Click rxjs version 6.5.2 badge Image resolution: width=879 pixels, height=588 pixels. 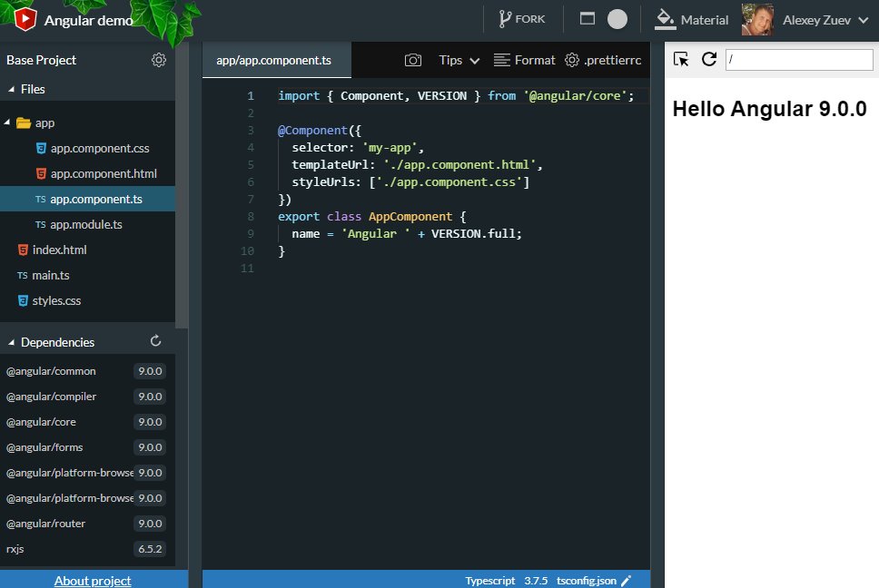pyautogui.click(x=150, y=549)
